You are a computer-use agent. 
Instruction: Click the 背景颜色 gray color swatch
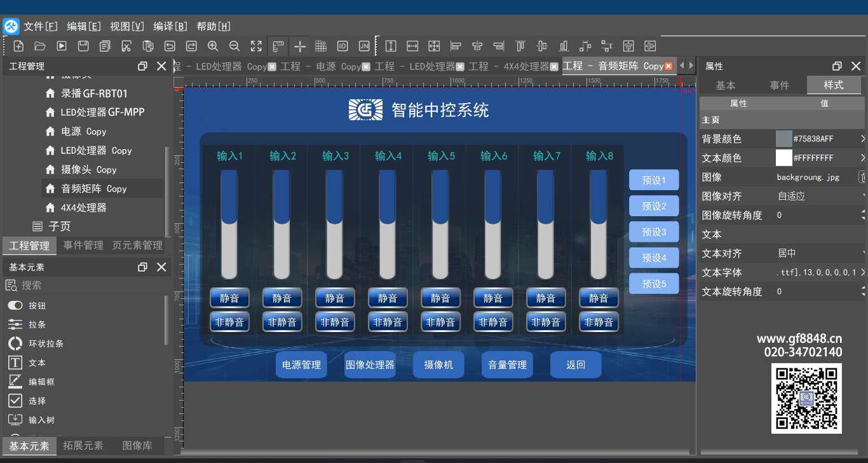(x=784, y=139)
